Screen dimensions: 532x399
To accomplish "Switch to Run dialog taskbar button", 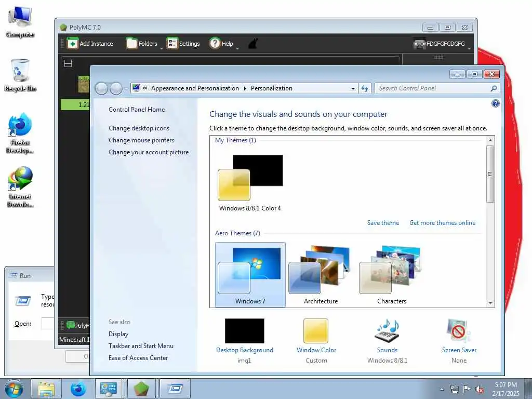I will point(175,389).
